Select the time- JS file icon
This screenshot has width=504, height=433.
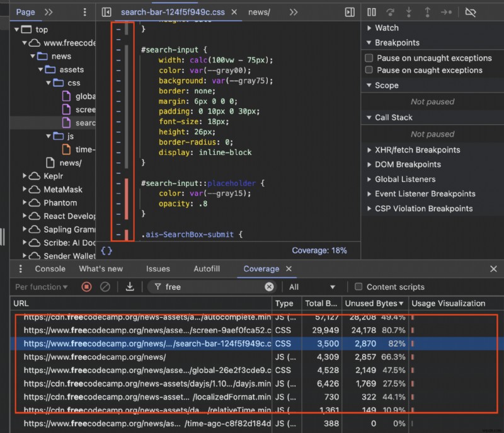66,149
